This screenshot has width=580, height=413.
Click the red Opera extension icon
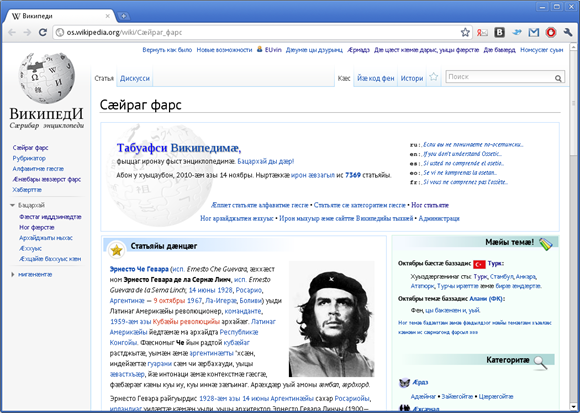(x=551, y=33)
